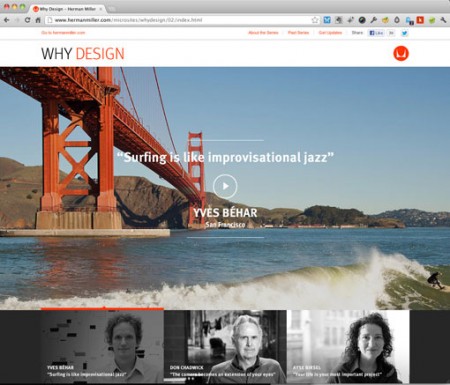450x385 pixels.
Task: Play the Yves Béhar video
Action: [x=225, y=186]
